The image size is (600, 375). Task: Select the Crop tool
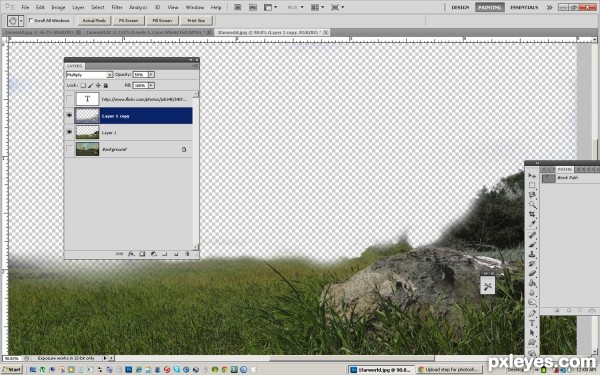pyautogui.click(x=532, y=214)
